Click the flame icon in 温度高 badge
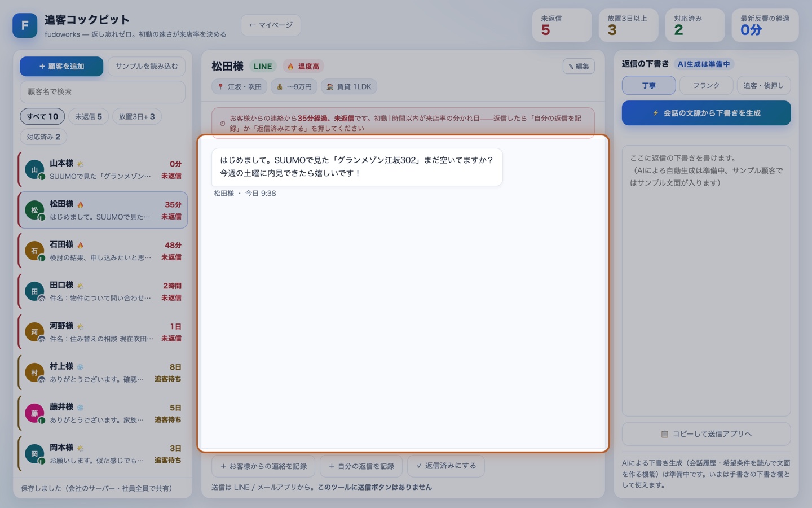Image resolution: width=812 pixels, height=508 pixels. tap(290, 67)
